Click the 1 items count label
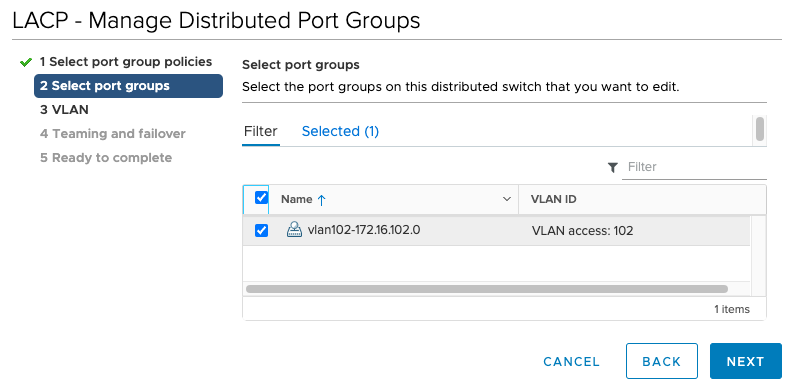 (x=732, y=309)
